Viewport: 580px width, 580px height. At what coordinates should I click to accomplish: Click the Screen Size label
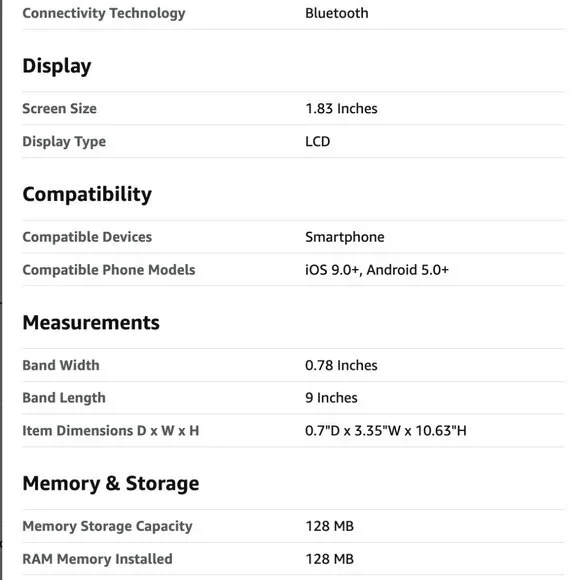point(59,108)
